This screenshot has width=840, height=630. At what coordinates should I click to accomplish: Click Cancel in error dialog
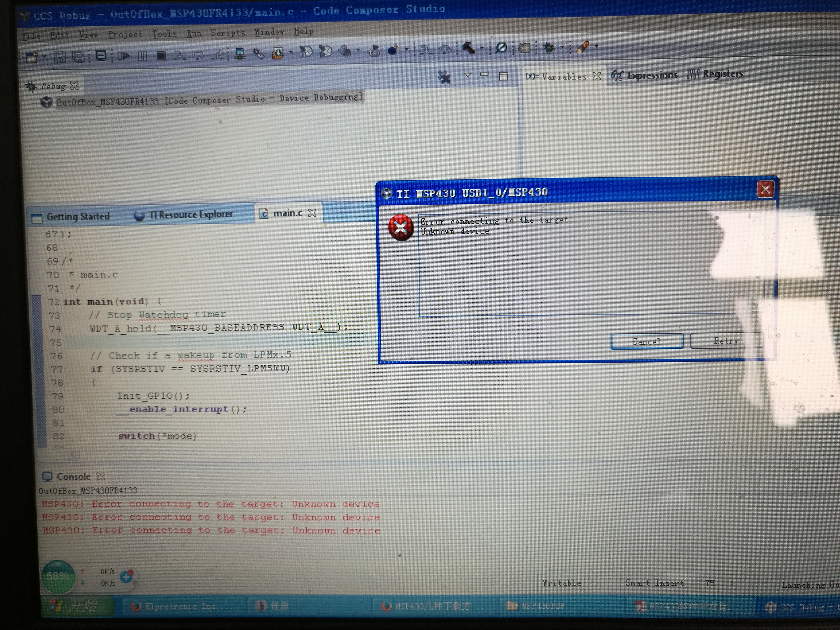[646, 342]
